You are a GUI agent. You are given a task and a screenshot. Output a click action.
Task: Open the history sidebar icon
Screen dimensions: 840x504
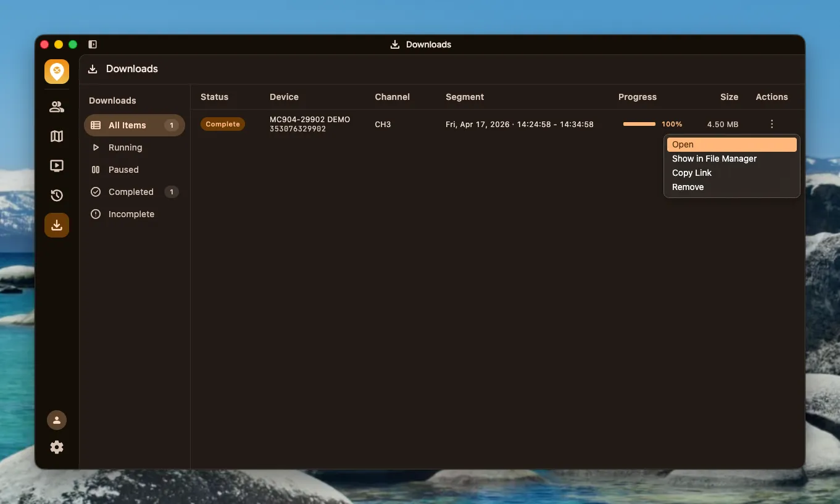point(57,196)
